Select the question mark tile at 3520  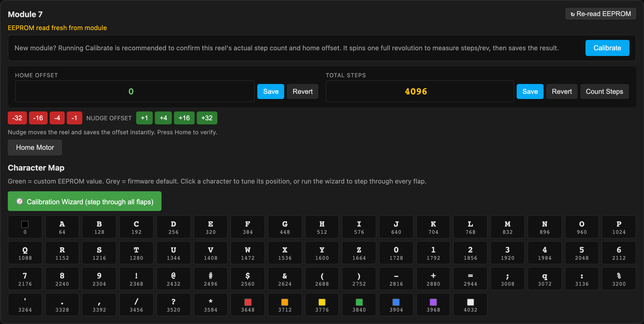point(173,305)
